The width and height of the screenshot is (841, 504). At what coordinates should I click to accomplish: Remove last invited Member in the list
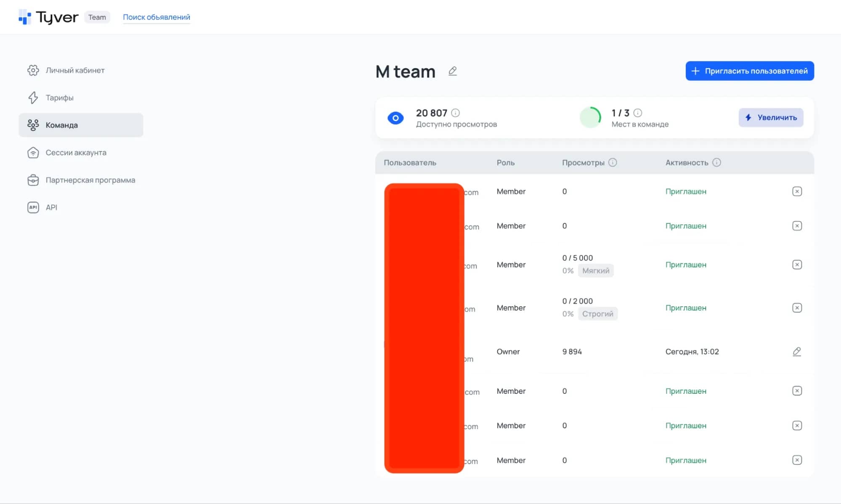(x=797, y=460)
